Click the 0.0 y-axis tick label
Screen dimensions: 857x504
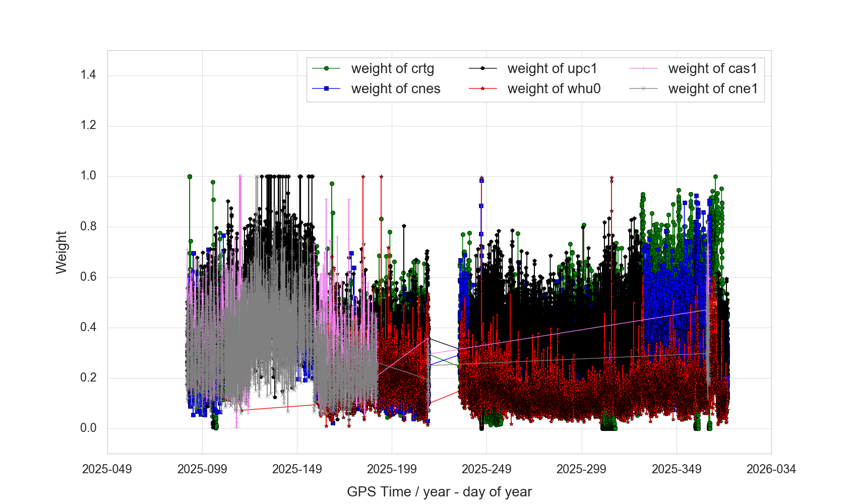tap(88, 428)
